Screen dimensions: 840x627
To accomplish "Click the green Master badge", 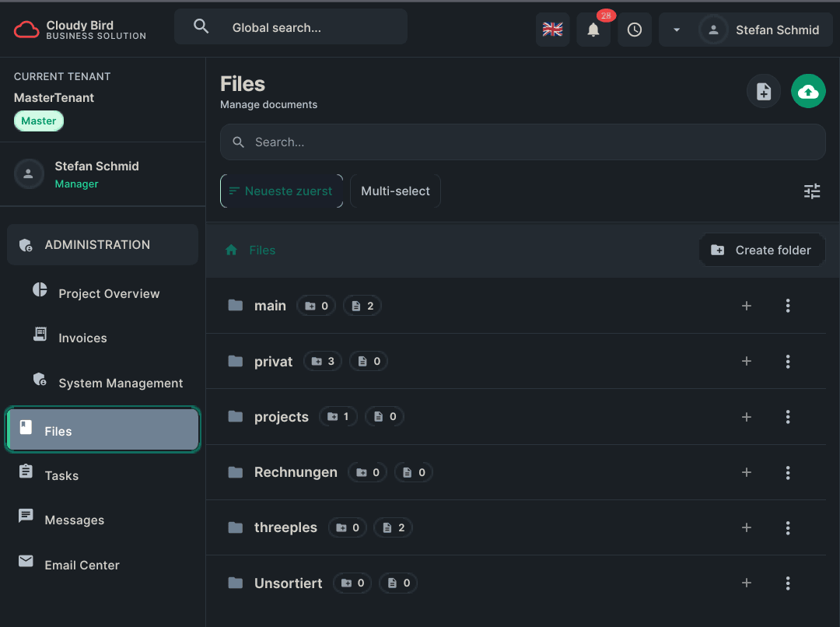I will [x=38, y=121].
